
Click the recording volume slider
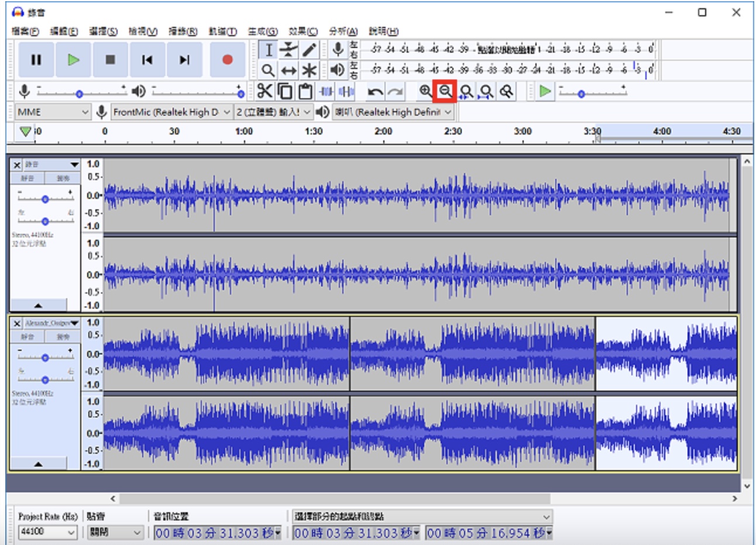coord(81,91)
